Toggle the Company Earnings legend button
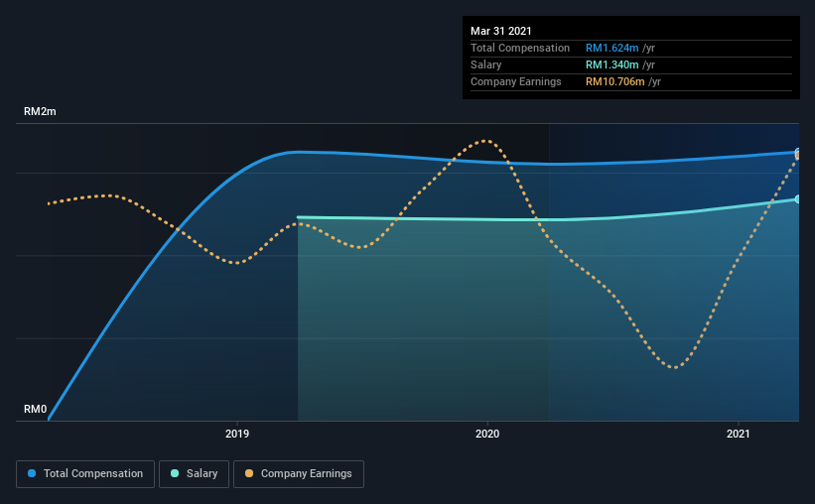The width and height of the screenshot is (815, 504). click(299, 474)
